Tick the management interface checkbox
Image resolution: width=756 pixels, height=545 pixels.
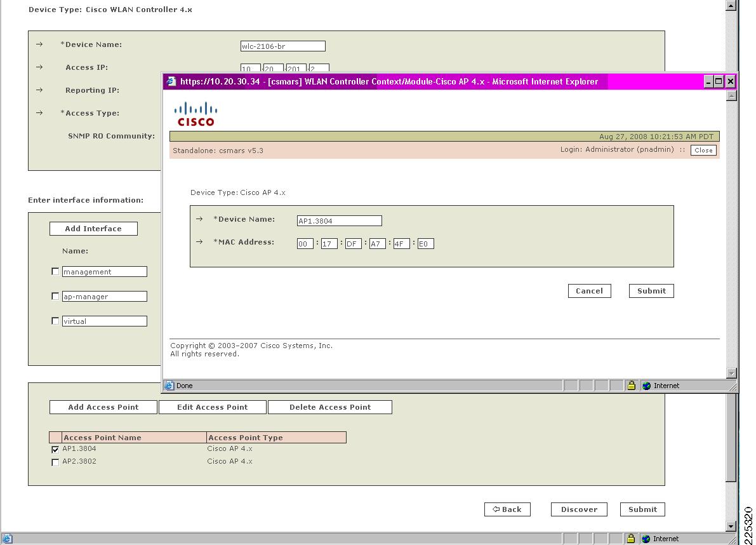coord(55,271)
